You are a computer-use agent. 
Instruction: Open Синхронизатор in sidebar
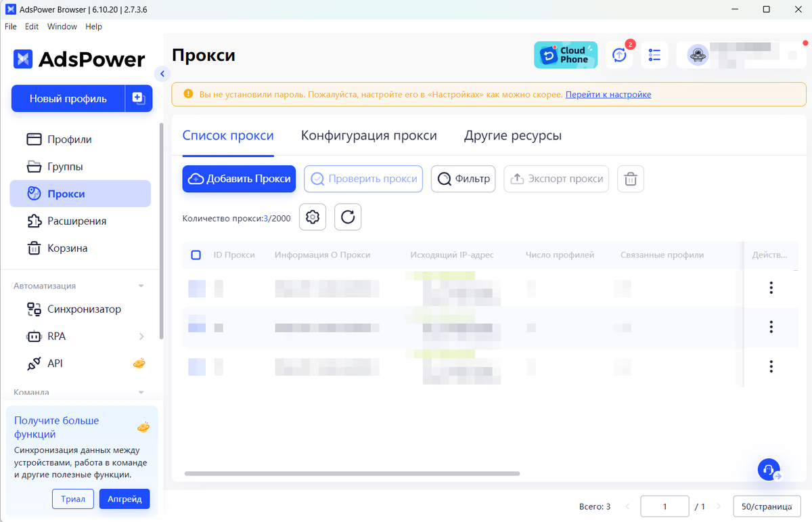(x=80, y=309)
